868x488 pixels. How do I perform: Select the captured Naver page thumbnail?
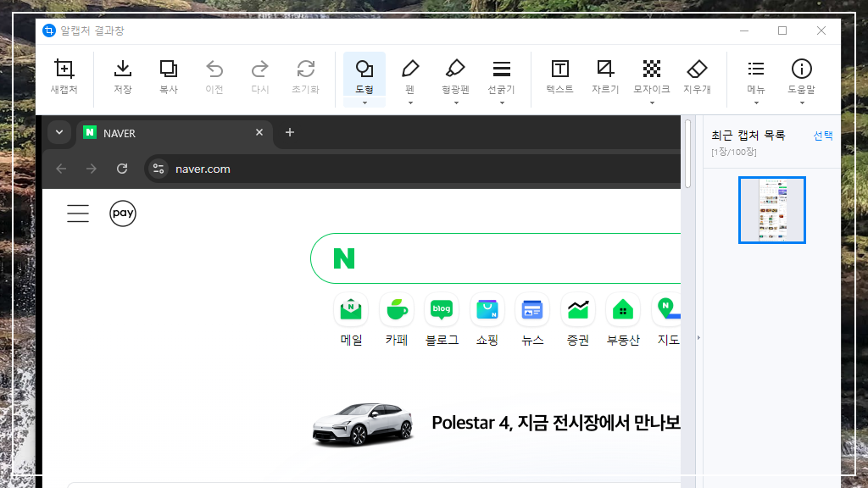pyautogui.click(x=771, y=210)
